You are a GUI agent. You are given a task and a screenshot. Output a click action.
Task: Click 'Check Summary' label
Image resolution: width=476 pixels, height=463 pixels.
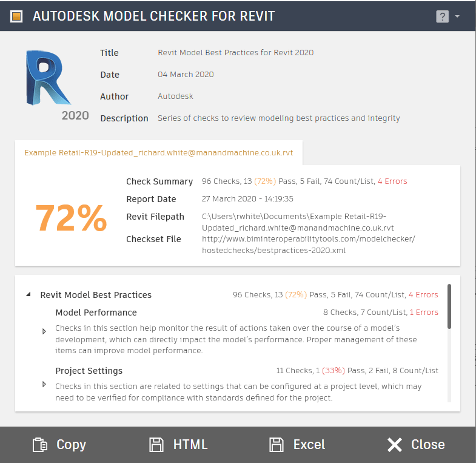click(x=159, y=181)
